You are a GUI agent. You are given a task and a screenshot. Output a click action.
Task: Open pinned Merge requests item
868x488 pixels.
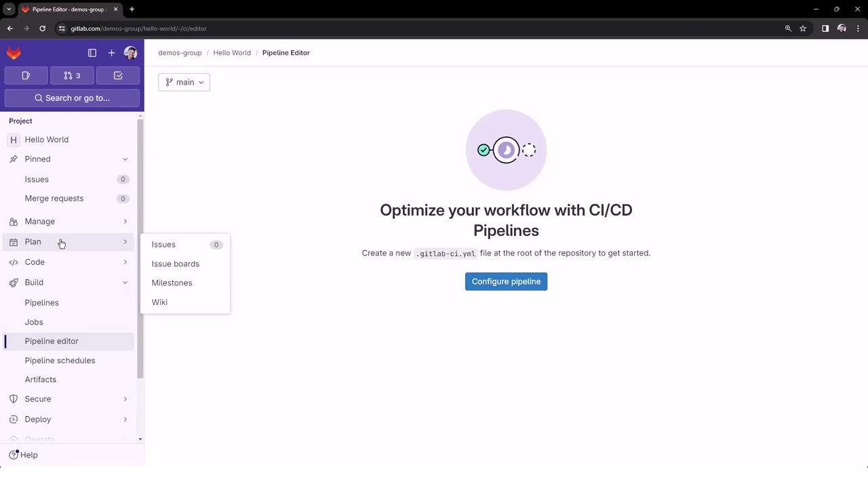coord(69,199)
